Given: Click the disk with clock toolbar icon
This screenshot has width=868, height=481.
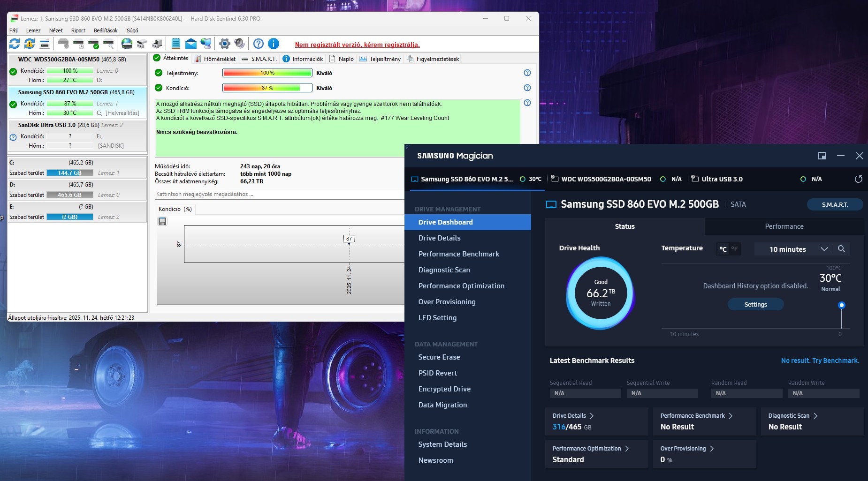Looking at the screenshot, I should click(x=78, y=44).
